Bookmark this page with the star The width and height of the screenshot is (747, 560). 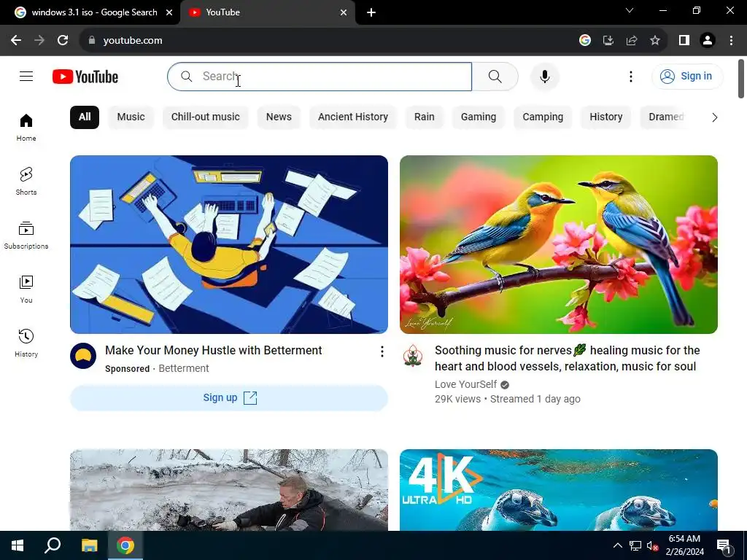tap(655, 41)
